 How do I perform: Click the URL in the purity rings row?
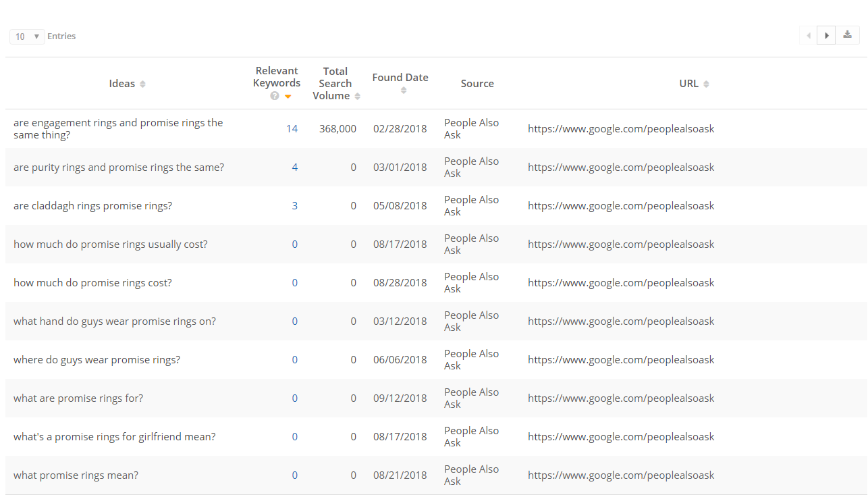(621, 167)
